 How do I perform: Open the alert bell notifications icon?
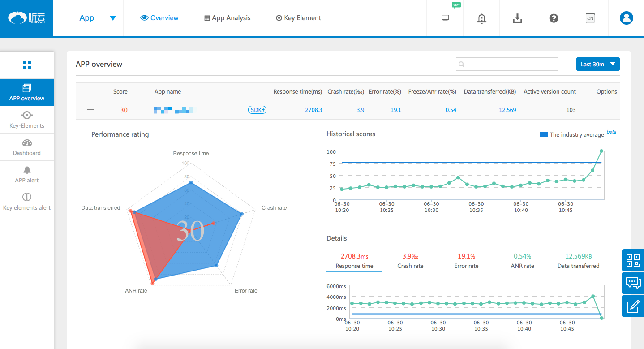[x=481, y=18]
